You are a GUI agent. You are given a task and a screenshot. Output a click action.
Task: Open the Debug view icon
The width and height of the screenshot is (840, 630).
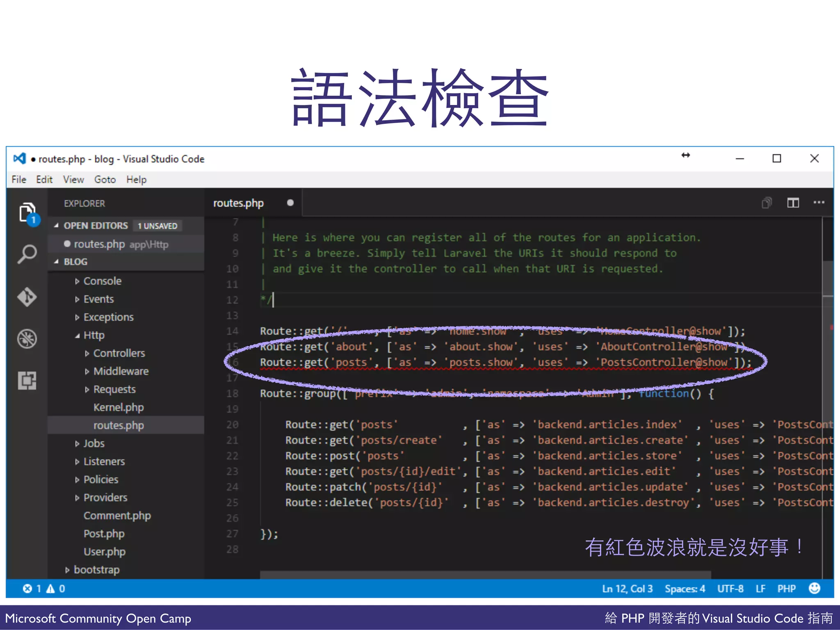(27, 339)
